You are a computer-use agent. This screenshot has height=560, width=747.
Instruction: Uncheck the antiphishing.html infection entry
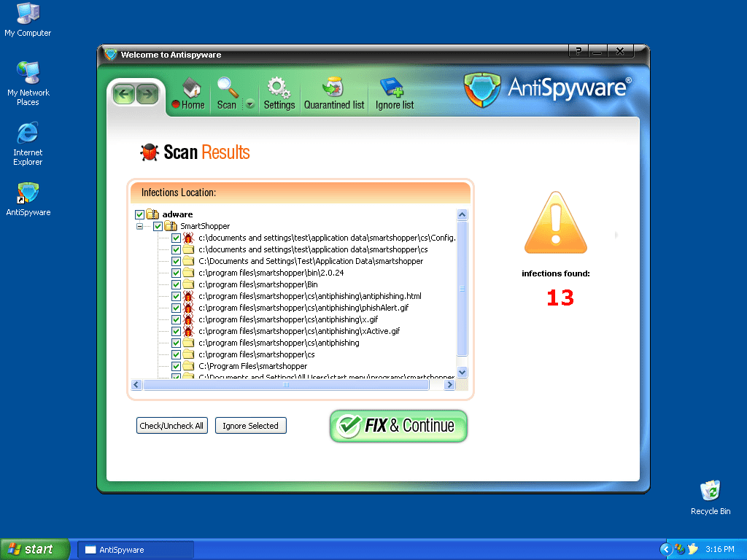point(176,296)
